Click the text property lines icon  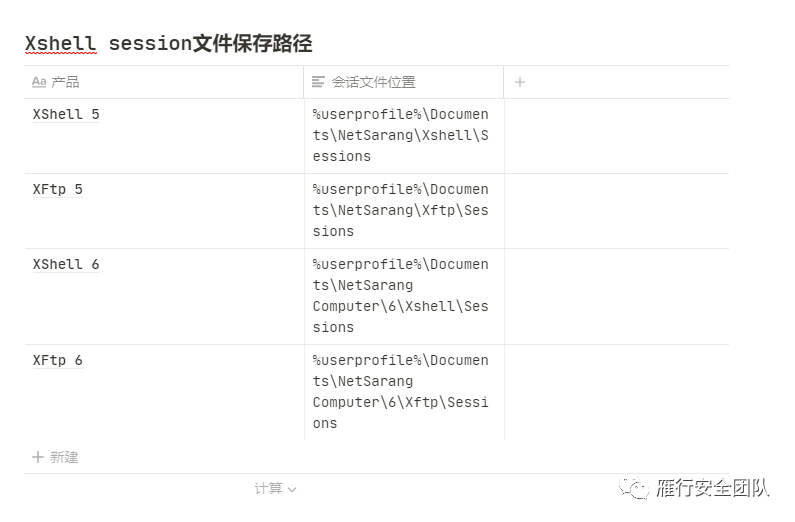(318, 82)
